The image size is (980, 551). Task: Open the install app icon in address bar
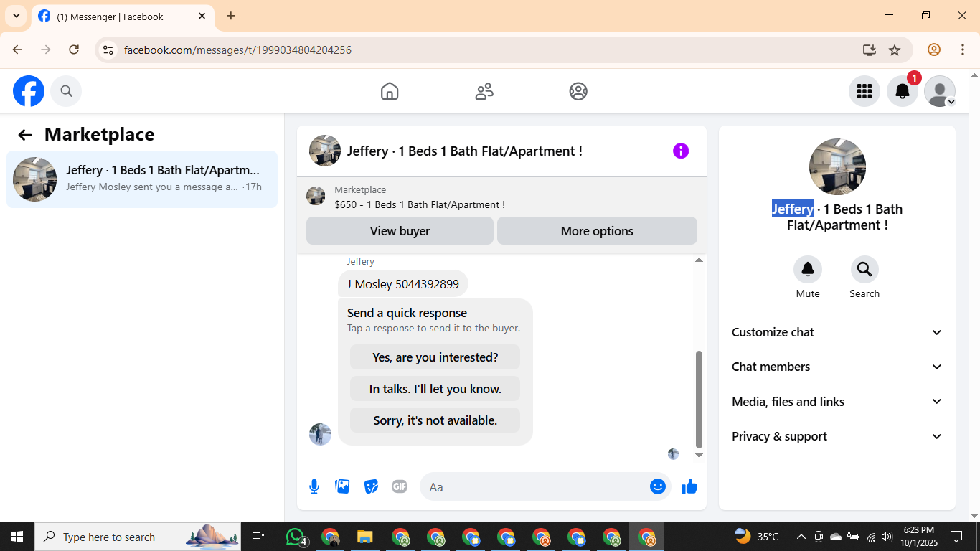(870, 50)
